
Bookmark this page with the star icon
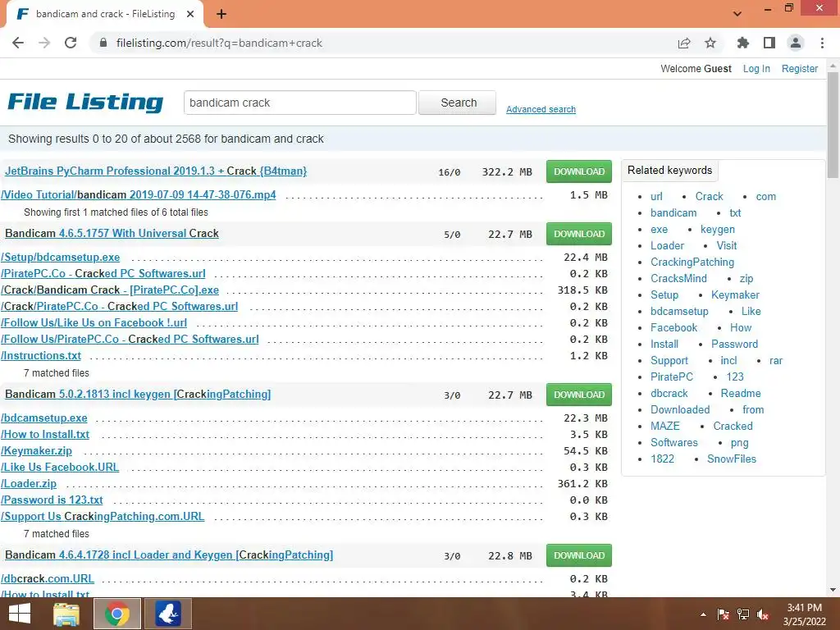710,43
